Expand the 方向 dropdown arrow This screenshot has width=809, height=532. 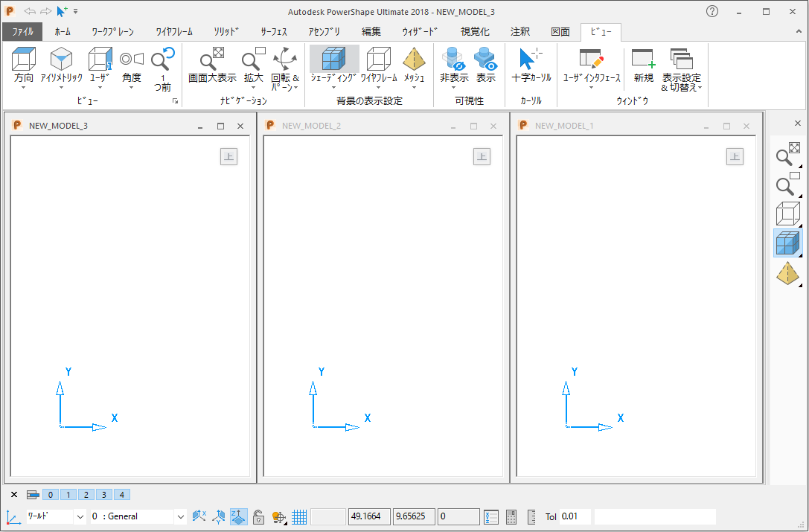click(24, 88)
